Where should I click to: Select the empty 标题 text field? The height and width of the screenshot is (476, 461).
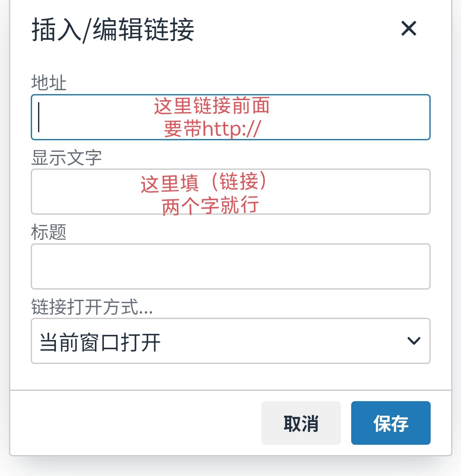[x=230, y=266]
